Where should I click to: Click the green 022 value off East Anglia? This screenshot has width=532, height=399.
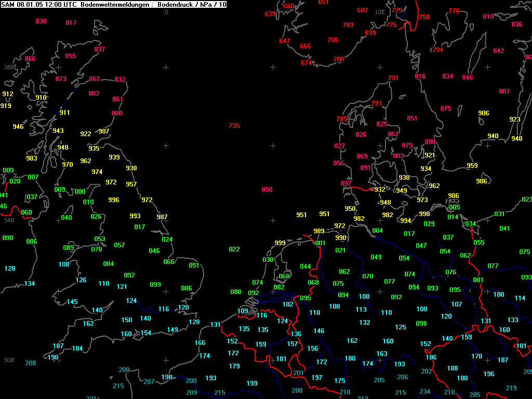[x=234, y=249]
